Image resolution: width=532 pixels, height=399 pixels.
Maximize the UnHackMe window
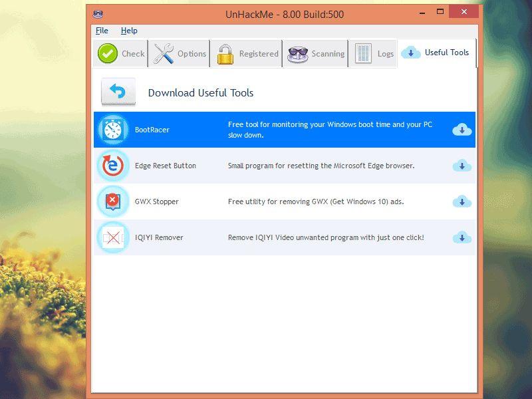pyautogui.click(x=440, y=12)
